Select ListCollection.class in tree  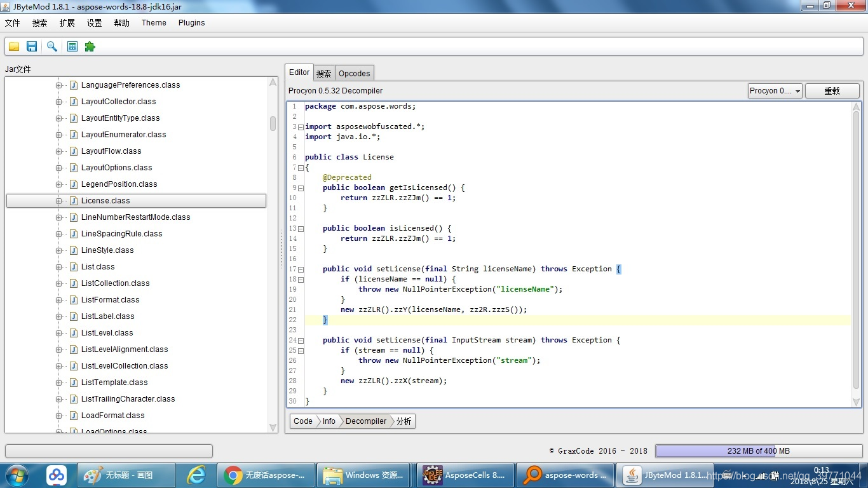click(115, 283)
